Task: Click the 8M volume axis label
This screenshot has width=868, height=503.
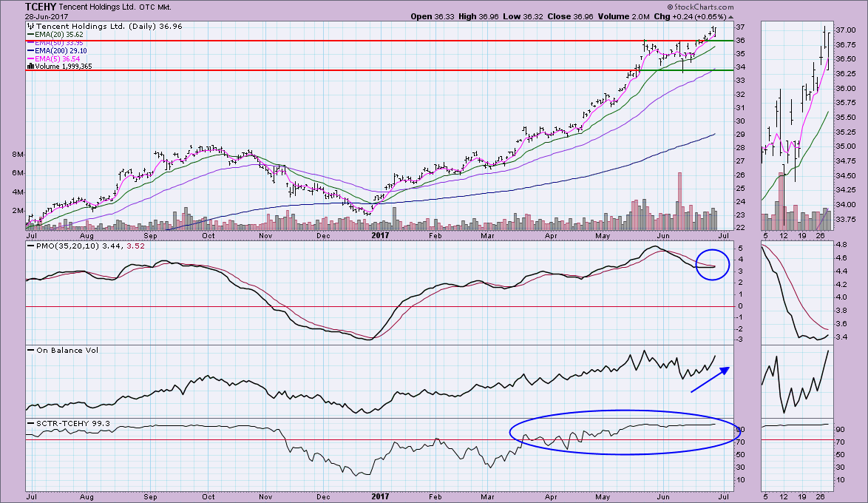Action: 18,154
